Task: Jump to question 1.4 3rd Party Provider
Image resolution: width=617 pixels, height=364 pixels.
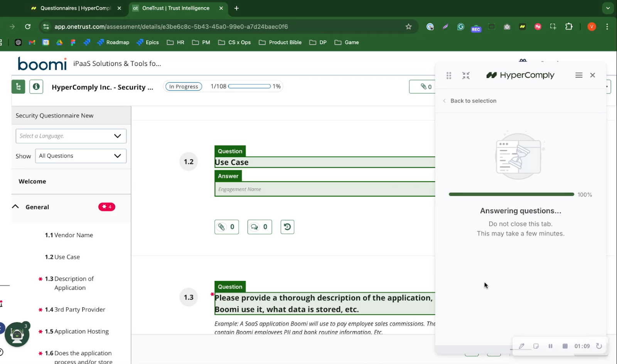Action: pos(75,310)
